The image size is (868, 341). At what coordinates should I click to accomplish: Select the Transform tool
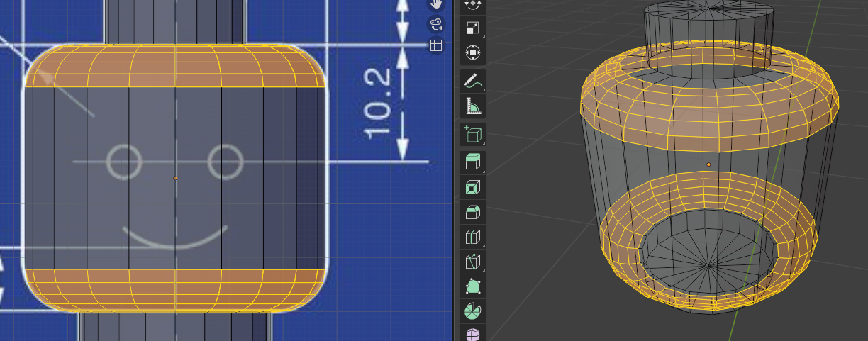coord(473,52)
